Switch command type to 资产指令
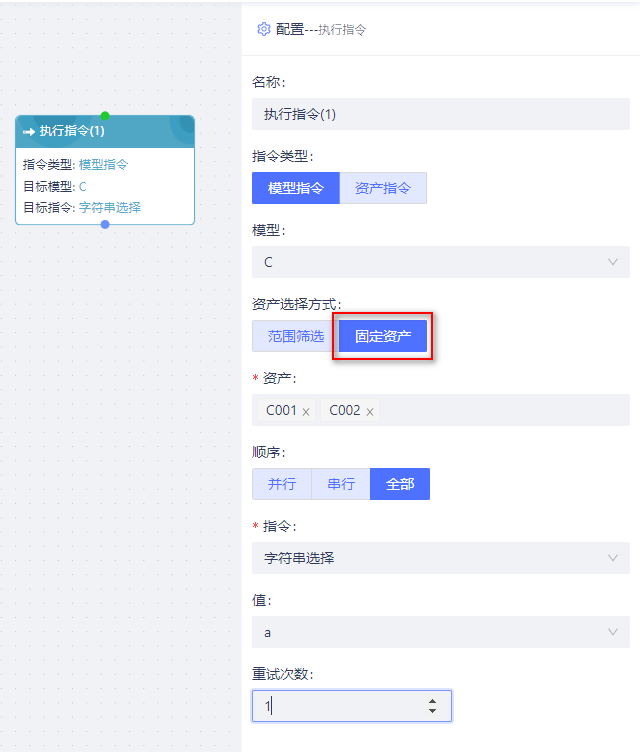The height and width of the screenshot is (752, 640). pyautogui.click(x=383, y=188)
